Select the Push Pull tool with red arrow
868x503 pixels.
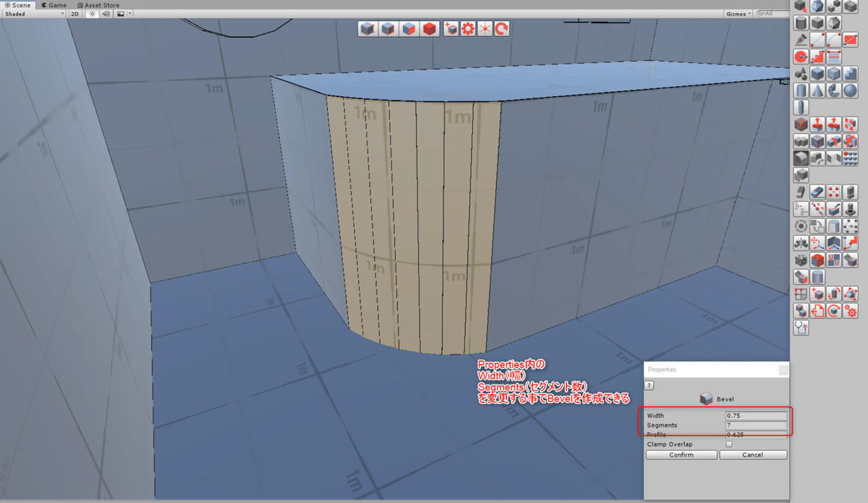click(x=817, y=124)
